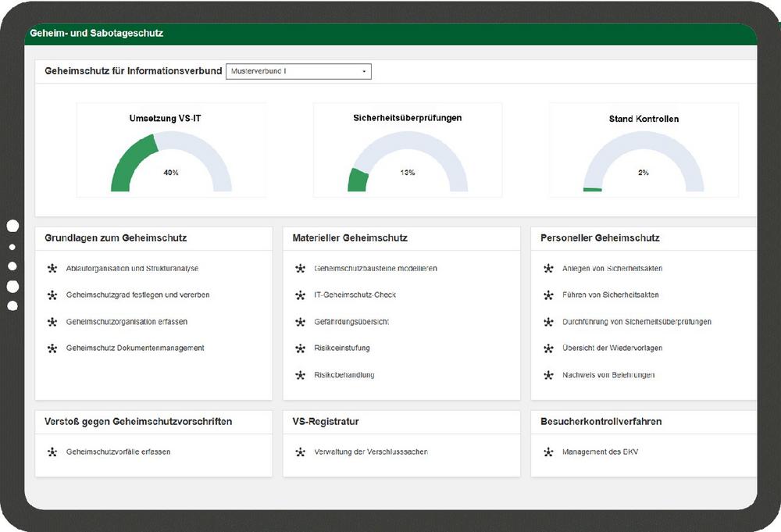Select Führen von Sicherheitsakten

[610, 295]
